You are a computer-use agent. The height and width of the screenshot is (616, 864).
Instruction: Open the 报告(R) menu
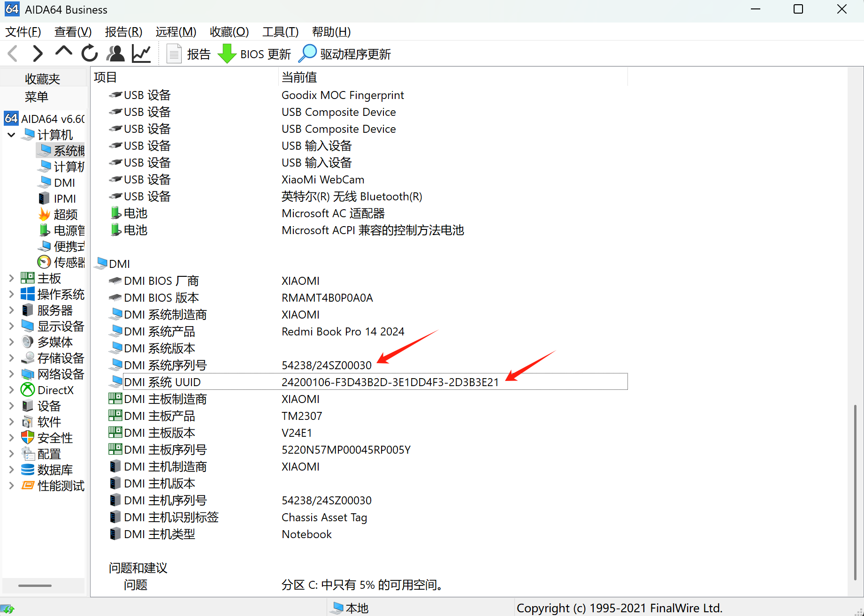[123, 32]
